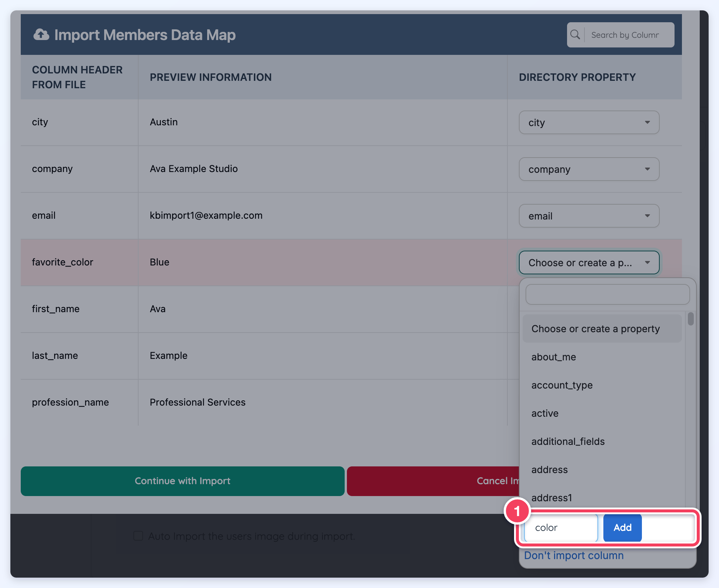Click the Cancel Import button

433,481
